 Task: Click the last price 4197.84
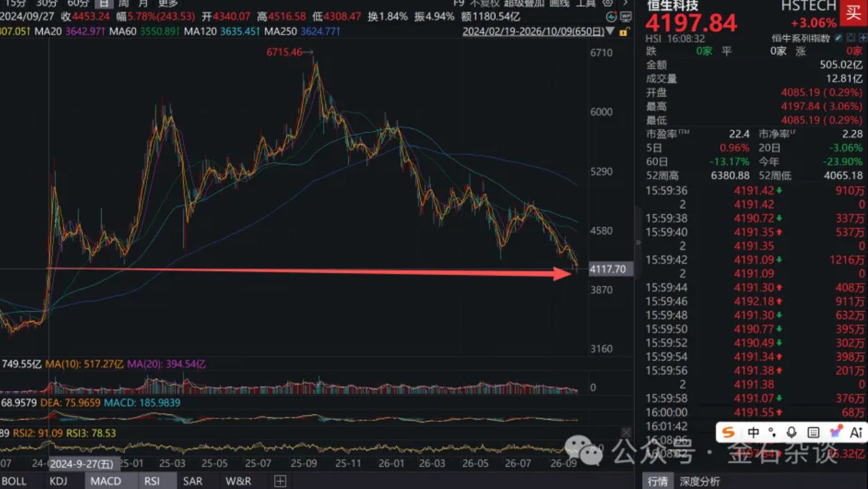(x=691, y=23)
